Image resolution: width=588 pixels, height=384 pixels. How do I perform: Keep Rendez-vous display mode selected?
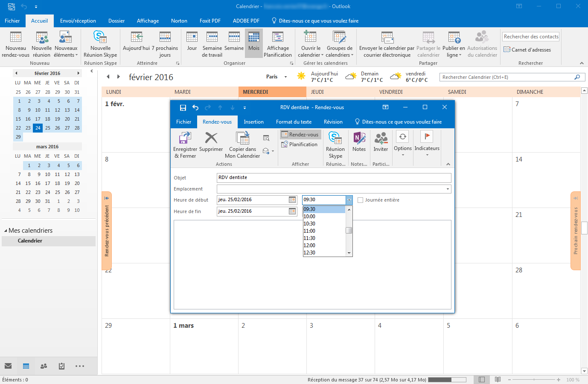click(300, 134)
